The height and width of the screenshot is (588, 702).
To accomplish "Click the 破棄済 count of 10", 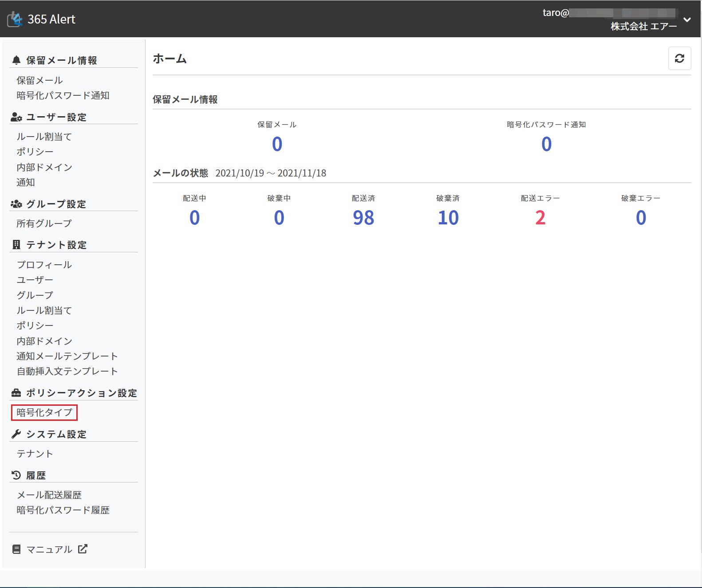I will (448, 218).
